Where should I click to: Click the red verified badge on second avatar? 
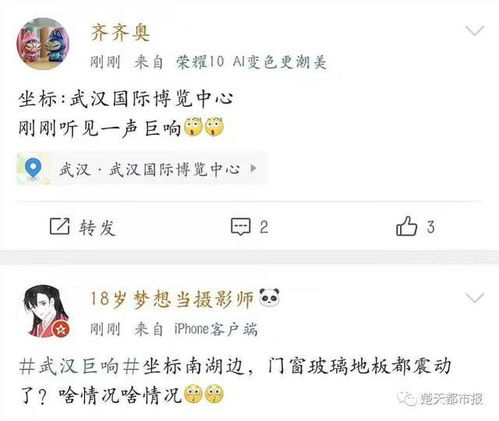point(61,329)
